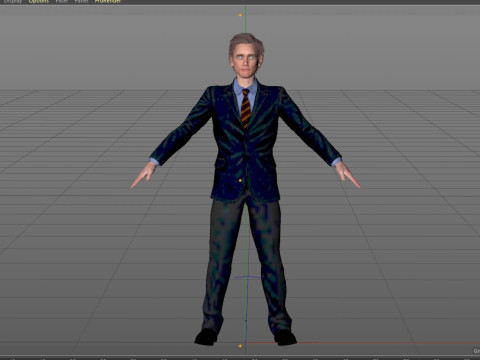Click the character's head
This screenshot has height=360, width=480.
pos(246,56)
